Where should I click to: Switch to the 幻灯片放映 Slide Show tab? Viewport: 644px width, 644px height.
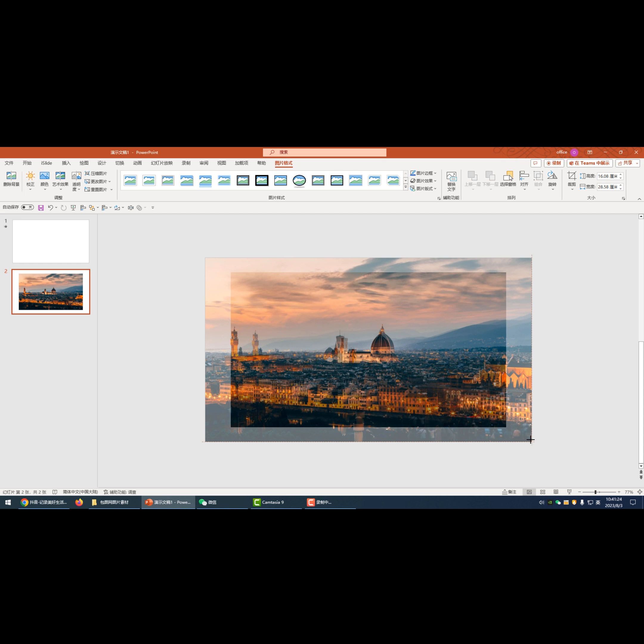coord(162,163)
